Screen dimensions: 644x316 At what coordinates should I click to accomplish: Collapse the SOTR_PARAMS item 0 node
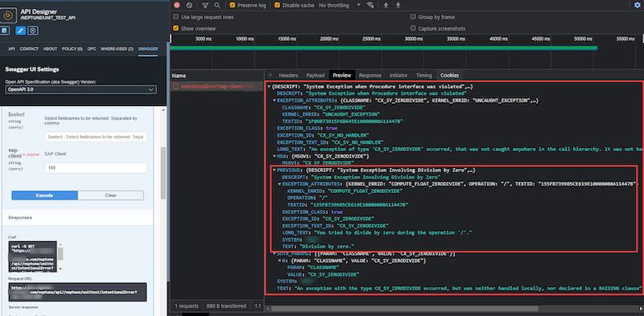(279, 261)
